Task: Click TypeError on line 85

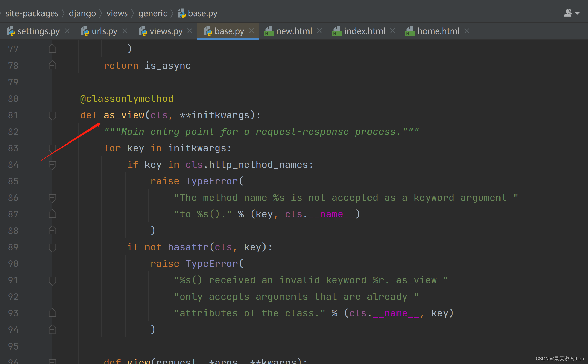Action: click(x=212, y=181)
